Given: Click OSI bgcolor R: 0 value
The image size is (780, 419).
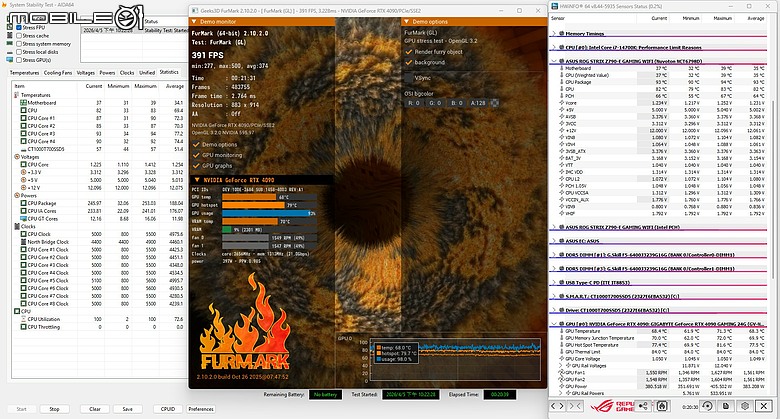Looking at the screenshot, I should pos(414,103).
